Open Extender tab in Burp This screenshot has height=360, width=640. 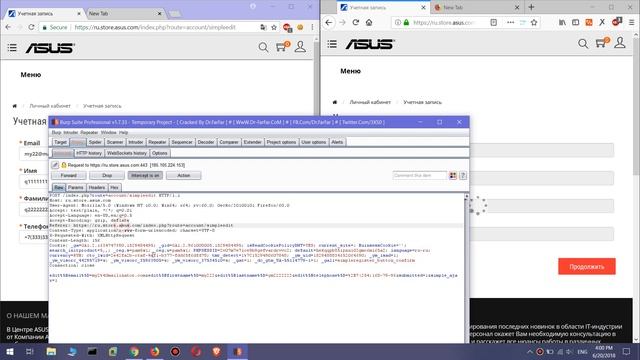[252, 142]
